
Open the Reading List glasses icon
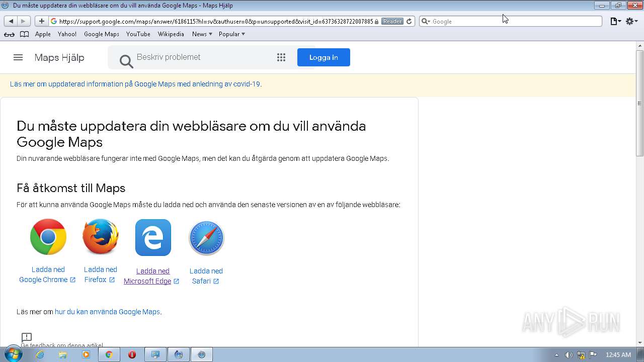click(x=9, y=34)
